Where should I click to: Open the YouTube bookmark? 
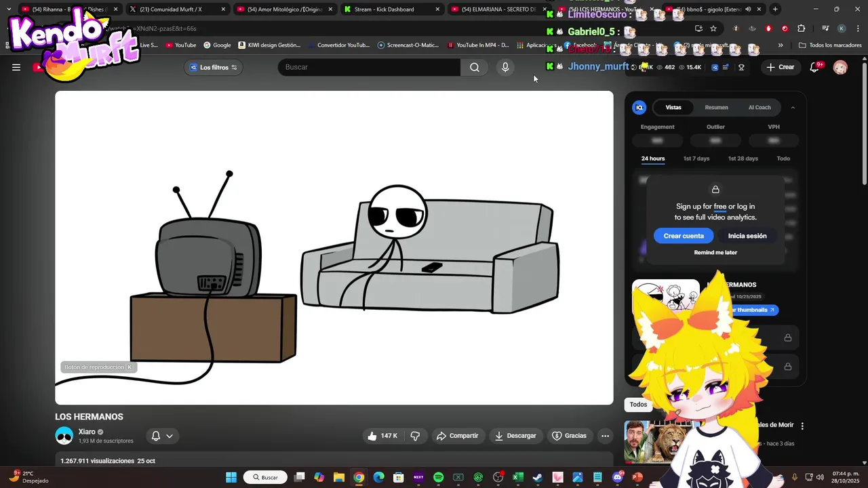point(181,45)
